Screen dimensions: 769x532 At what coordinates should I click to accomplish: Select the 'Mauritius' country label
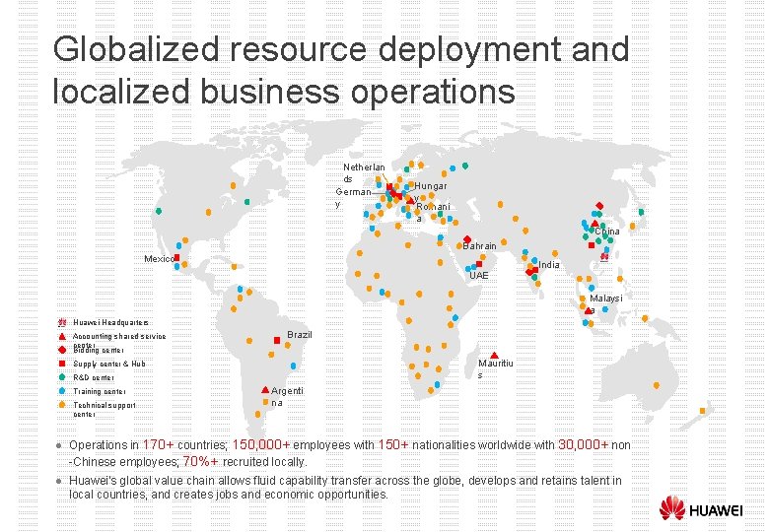(495, 368)
